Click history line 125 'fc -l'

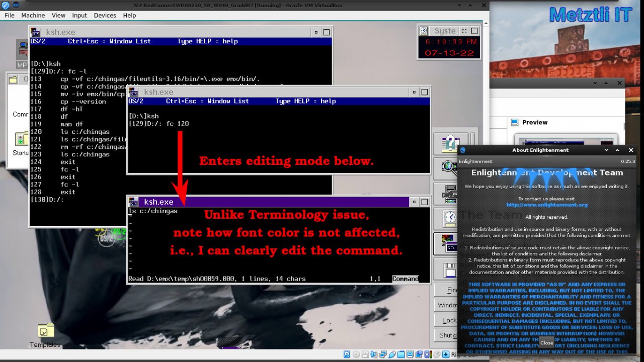point(69,169)
